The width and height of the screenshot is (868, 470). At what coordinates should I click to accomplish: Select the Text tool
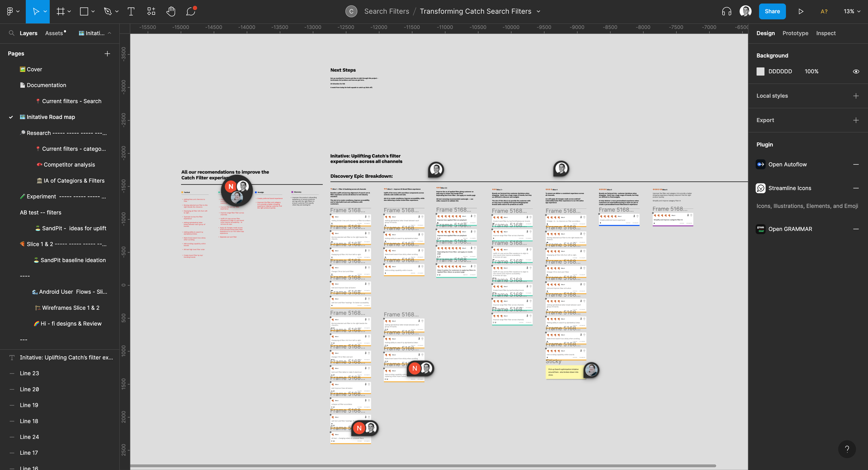[x=131, y=11]
